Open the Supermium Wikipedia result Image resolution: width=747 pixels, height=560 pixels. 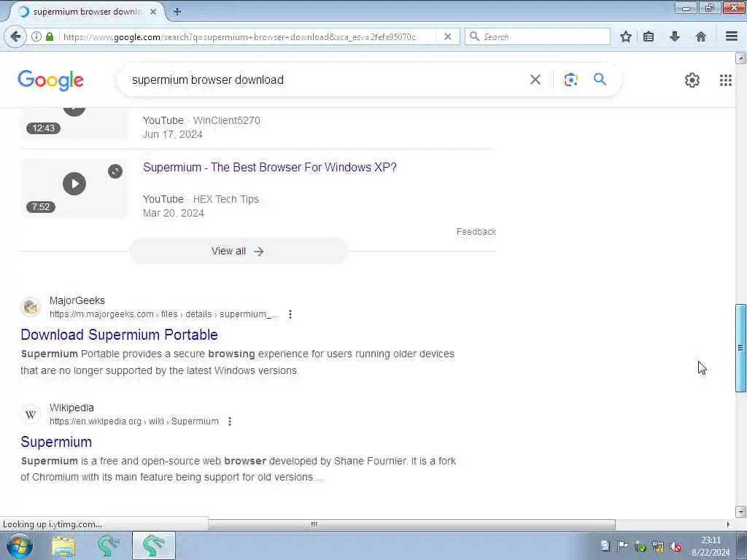[56, 441]
